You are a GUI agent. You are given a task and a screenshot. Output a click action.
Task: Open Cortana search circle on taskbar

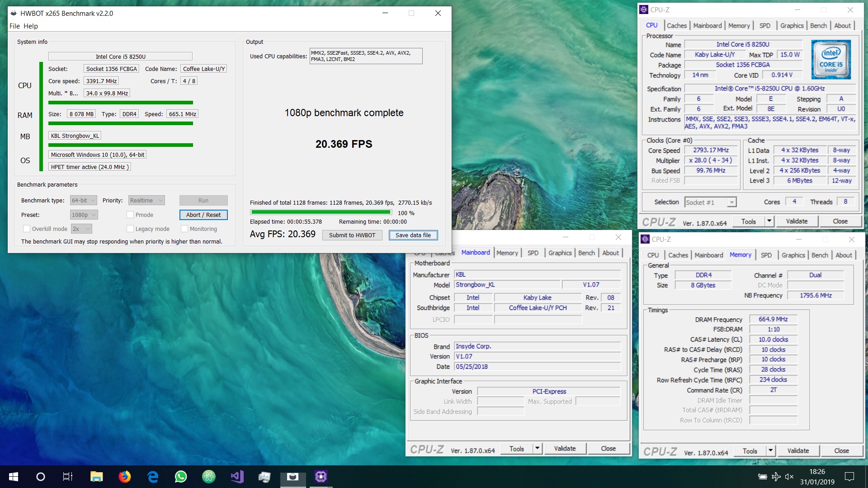(x=41, y=477)
